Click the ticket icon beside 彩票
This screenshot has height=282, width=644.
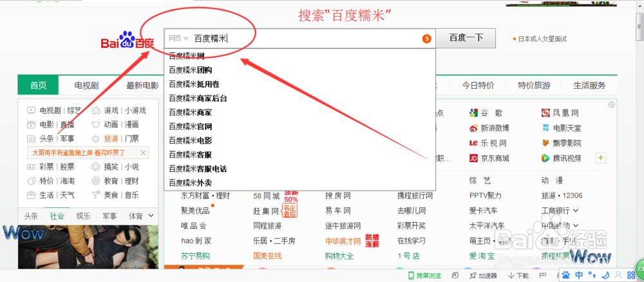click(31, 167)
